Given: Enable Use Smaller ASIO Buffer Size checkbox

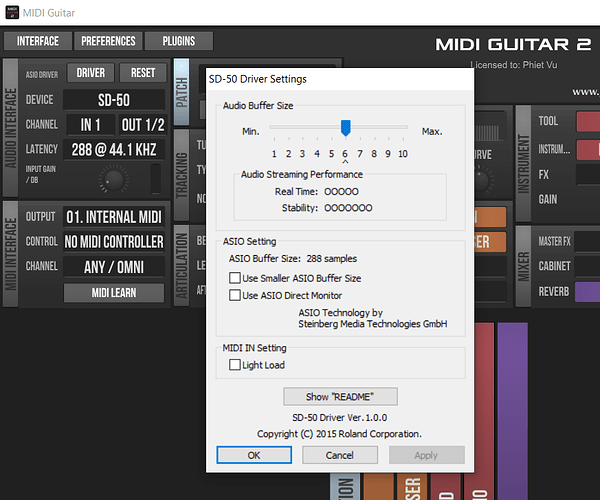Looking at the screenshot, I should coord(235,278).
